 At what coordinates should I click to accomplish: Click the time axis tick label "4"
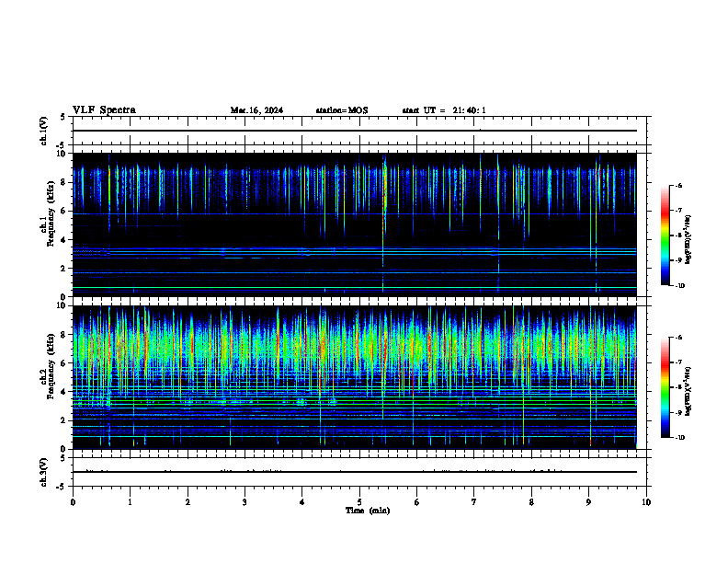point(302,502)
